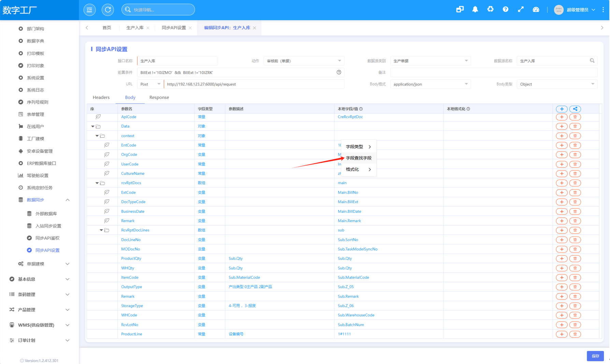Switch to the Response tab
This screenshot has height=364, width=610.
tap(159, 97)
